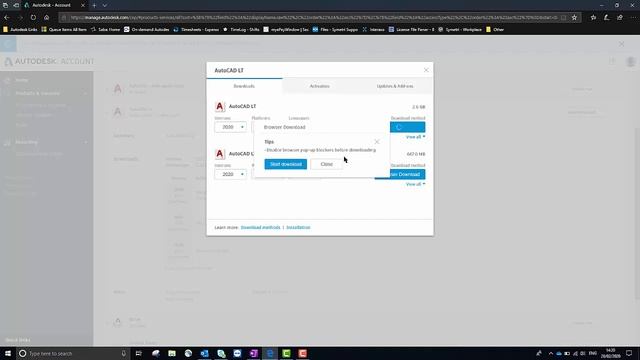Click the first AutoCAD LT red A icon
This screenshot has height=360, width=640.
[x=220, y=106]
